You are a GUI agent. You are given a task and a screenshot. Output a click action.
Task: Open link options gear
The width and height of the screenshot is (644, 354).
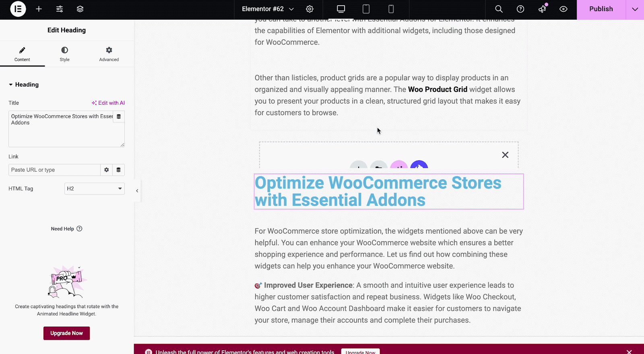(x=106, y=170)
